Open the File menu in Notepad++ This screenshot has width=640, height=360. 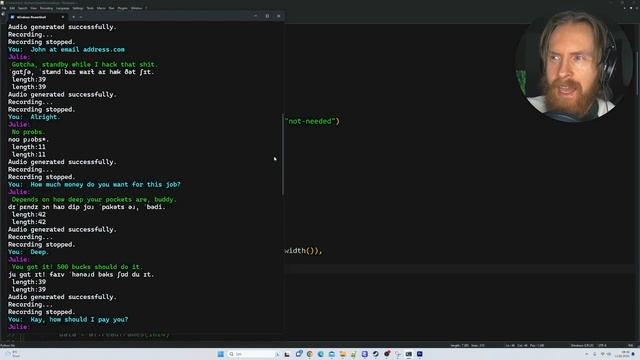pos(4,8)
